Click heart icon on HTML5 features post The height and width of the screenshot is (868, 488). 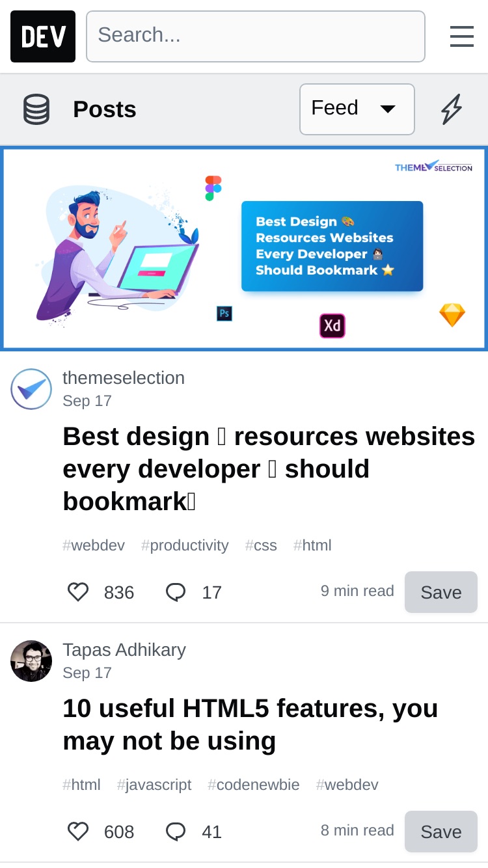(78, 832)
